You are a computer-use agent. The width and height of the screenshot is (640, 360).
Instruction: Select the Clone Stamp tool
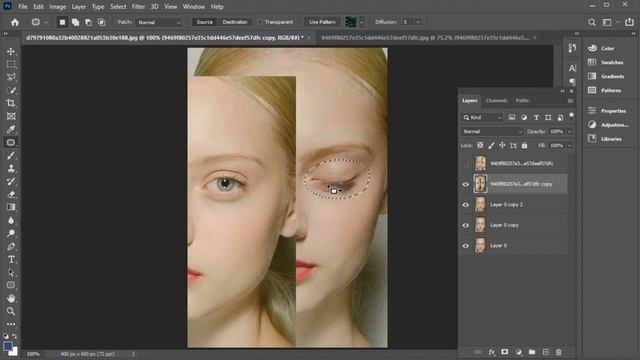(11, 168)
